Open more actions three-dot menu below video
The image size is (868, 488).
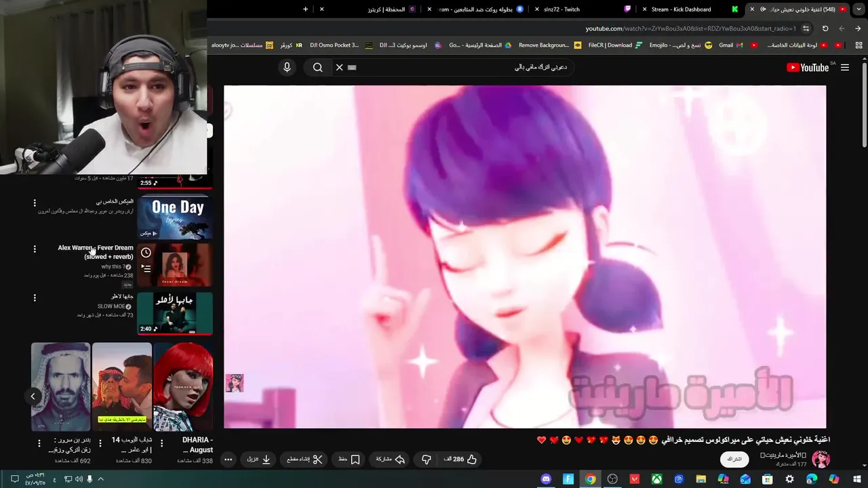[229, 459]
